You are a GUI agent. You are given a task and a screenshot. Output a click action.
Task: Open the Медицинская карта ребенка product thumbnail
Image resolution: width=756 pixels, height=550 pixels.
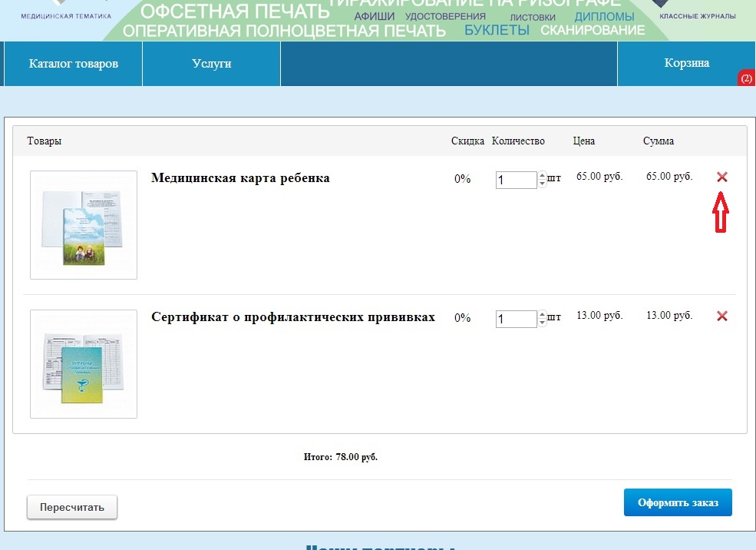click(84, 225)
